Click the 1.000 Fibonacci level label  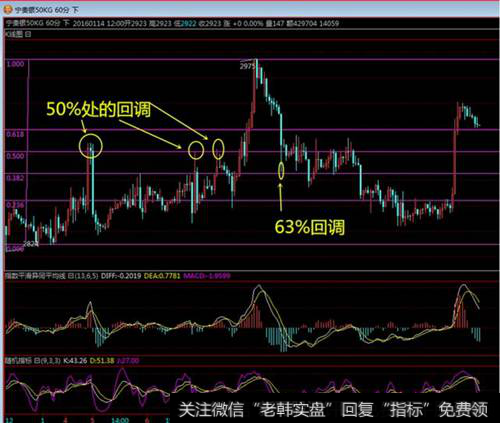pyautogui.click(x=15, y=64)
